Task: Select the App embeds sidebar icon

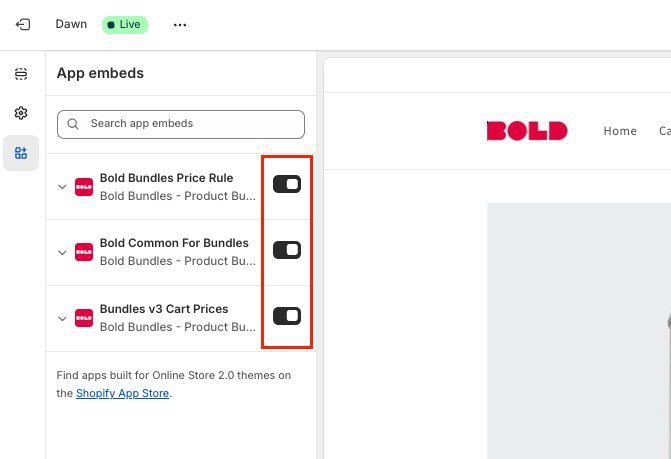Action: point(21,153)
